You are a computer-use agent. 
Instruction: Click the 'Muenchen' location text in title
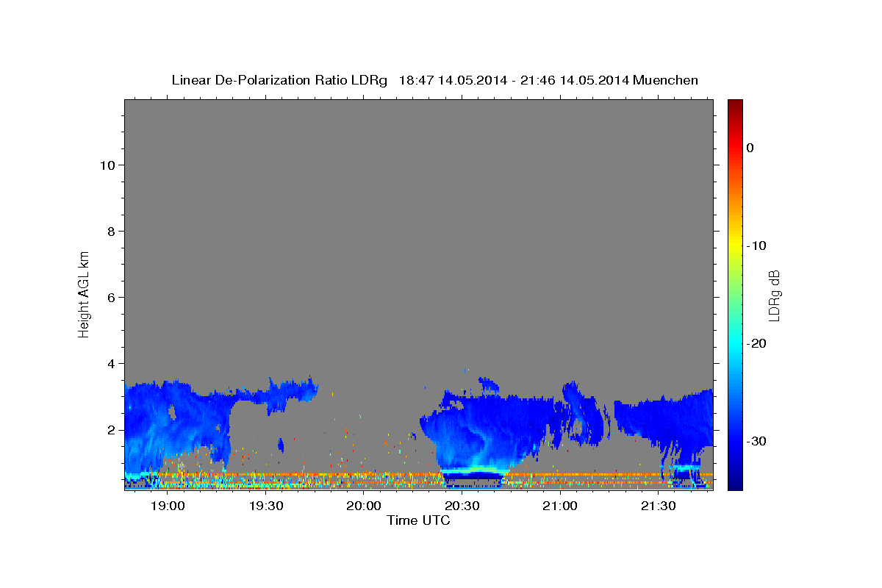click(666, 80)
